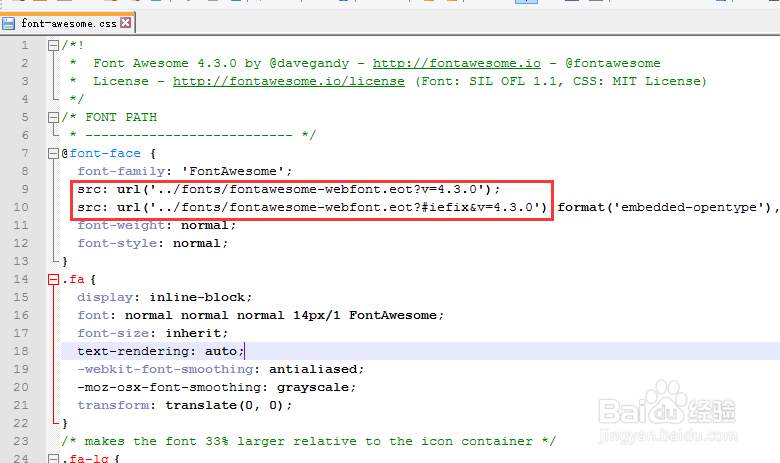Click line number 18 in the margin
Image resolution: width=780 pixels, height=463 pixels.
point(21,351)
